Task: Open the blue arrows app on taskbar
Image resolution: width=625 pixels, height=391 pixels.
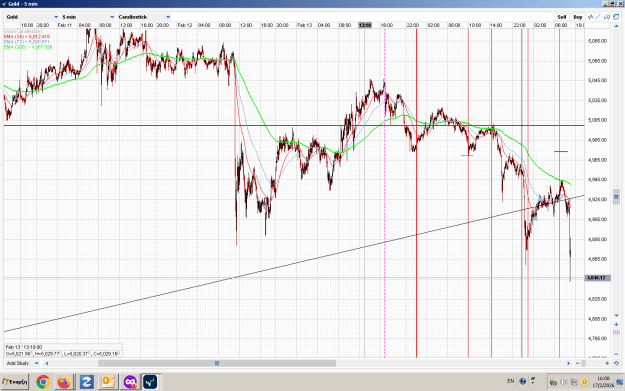Action: coord(86,382)
